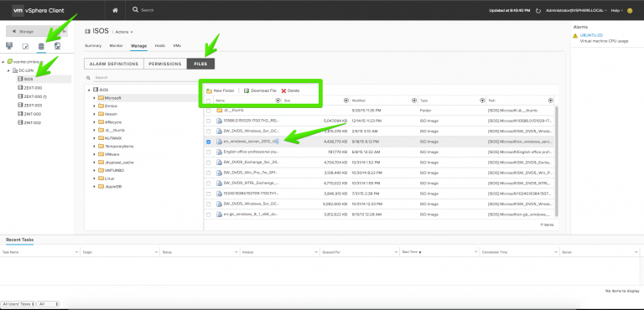Click the smiley feedback icon
Viewport: 644px width, 310px height.
point(630,11)
